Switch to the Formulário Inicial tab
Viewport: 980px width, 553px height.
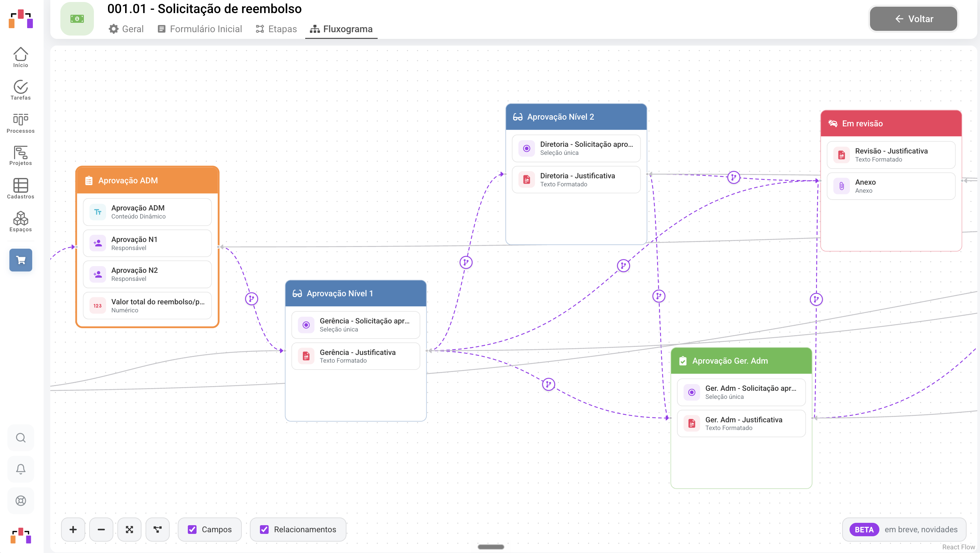point(200,29)
